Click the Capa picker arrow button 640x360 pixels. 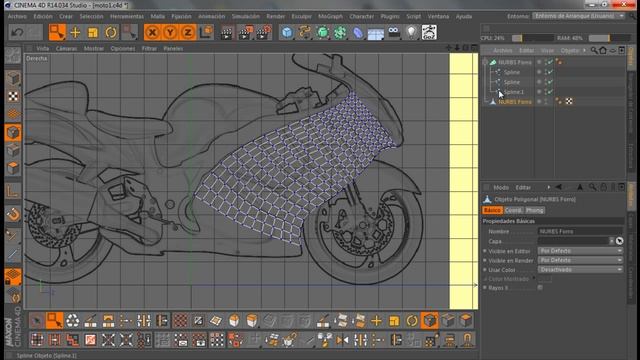click(620, 241)
